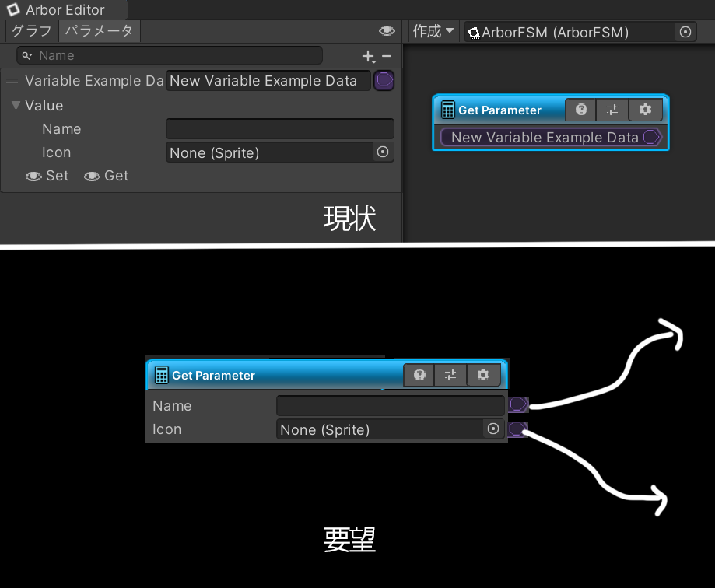Click the remove parameter minus icon
715x588 pixels.
pos(387,56)
